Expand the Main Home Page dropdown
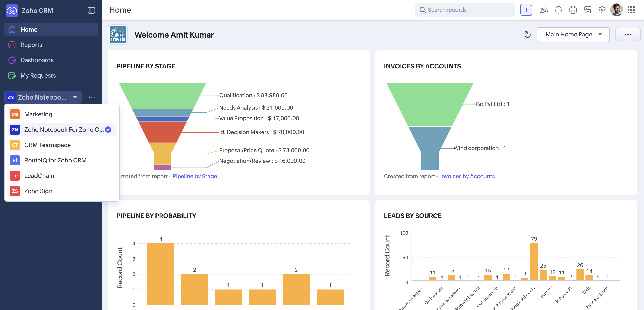The image size is (644, 310). coord(573,35)
